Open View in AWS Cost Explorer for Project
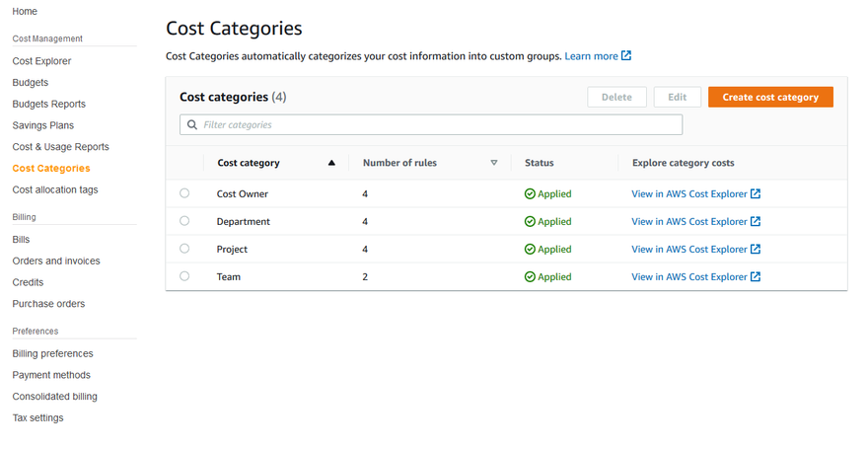The image size is (868, 449). [688, 250]
